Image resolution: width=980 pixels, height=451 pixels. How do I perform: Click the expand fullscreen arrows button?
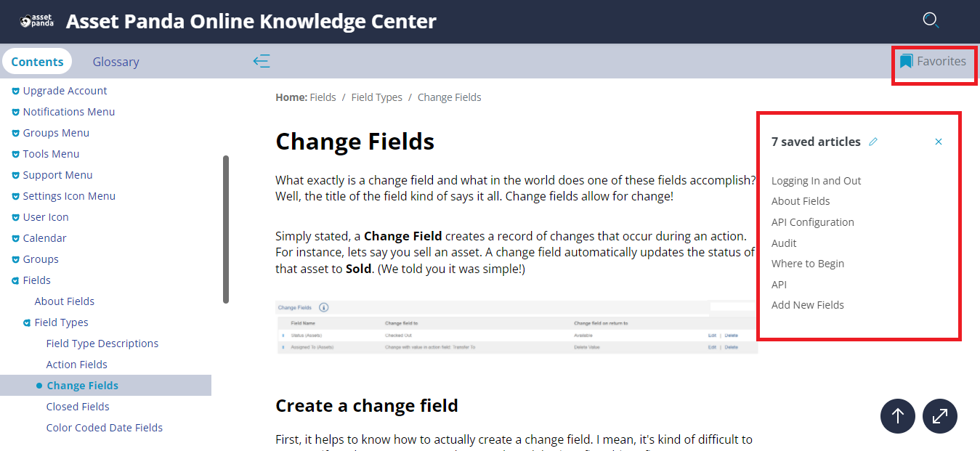940,416
